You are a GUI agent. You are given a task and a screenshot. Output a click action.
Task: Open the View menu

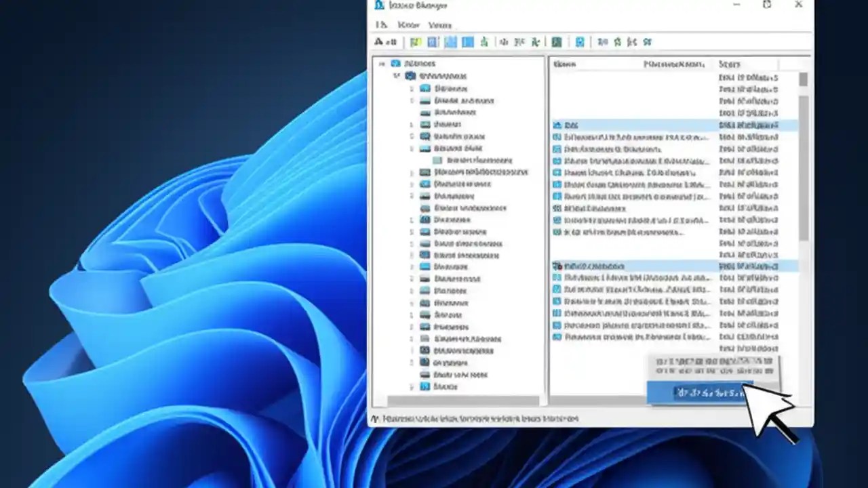click(440, 24)
